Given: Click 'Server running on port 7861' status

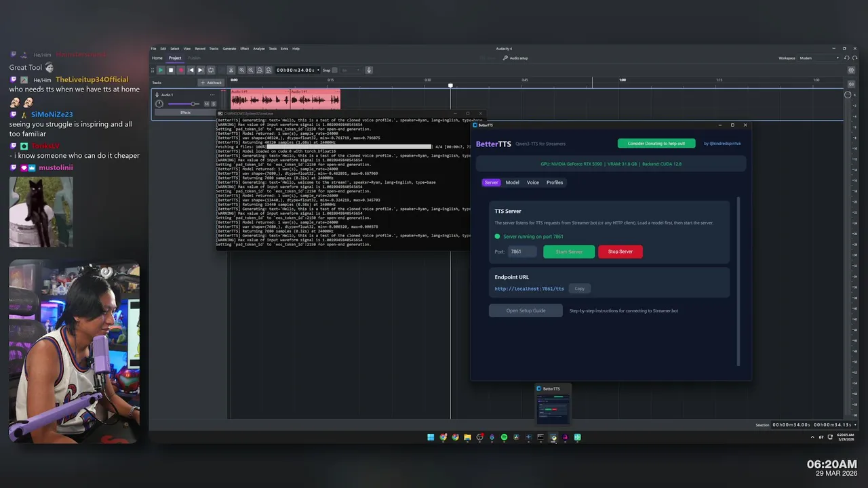Looking at the screenshot, I should [533, 237].
